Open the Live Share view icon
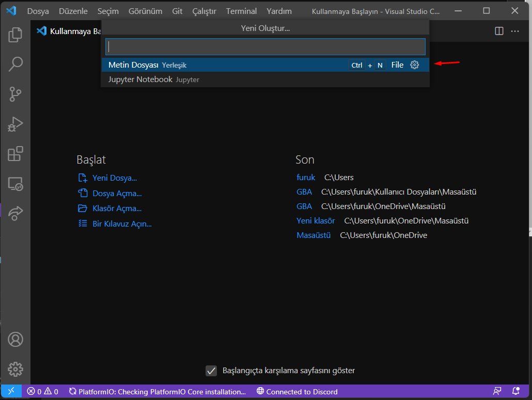This screenshot has width=532, height=400. point(15,213)
